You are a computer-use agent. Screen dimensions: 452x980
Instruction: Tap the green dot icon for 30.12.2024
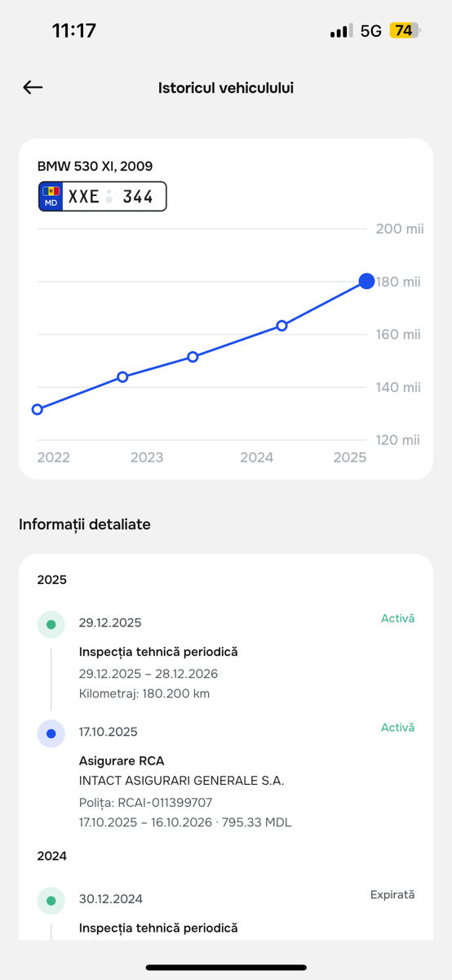point(51,901)
